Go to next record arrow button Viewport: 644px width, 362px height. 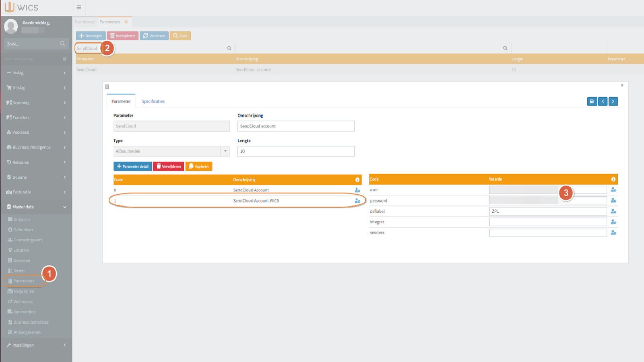[613, 101]
